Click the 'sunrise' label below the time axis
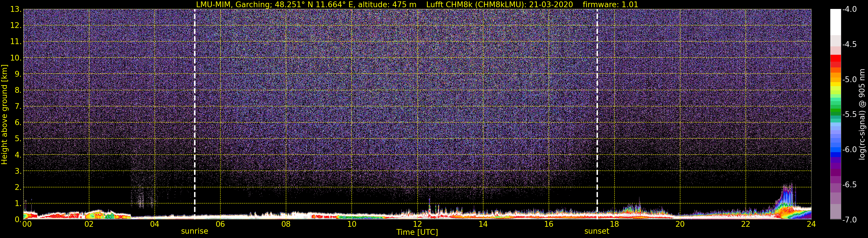This screenshot has height=238, width=868. tap(194, 231)
